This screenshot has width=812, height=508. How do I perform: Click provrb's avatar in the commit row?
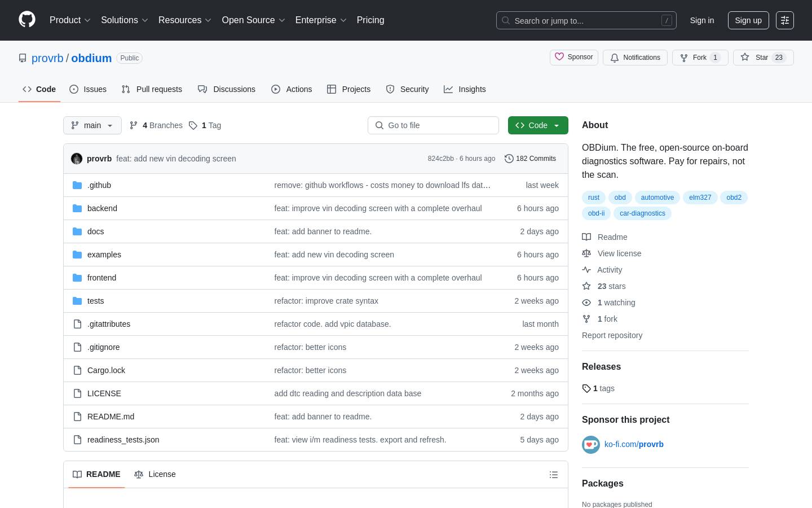pos(77,159)
